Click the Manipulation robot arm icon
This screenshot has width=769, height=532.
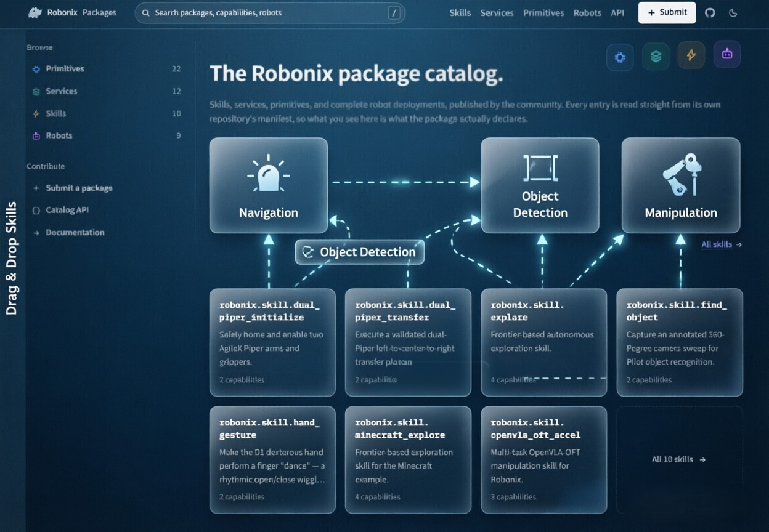tap(681, 175)
